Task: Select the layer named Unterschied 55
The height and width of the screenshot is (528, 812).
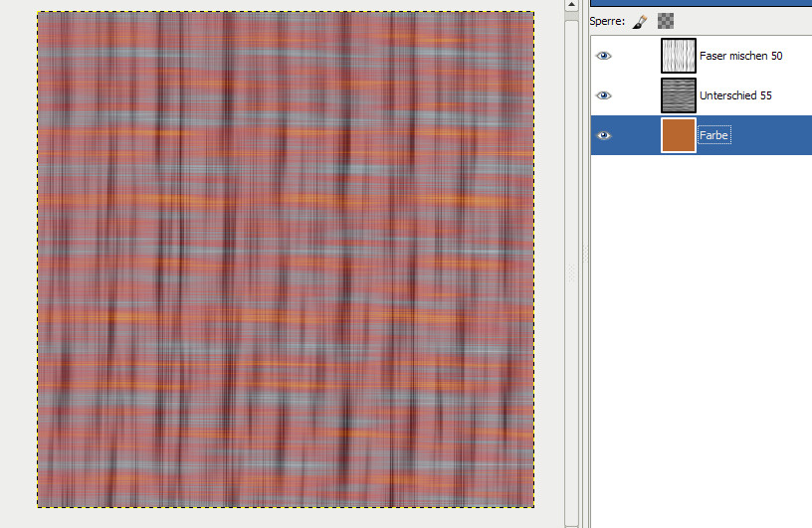Action: (735, 95)
